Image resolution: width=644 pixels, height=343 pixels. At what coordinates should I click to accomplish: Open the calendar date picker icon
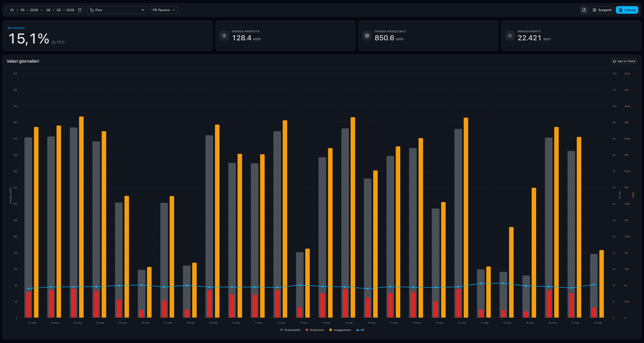pyautogui.click(x=80, y=10)
